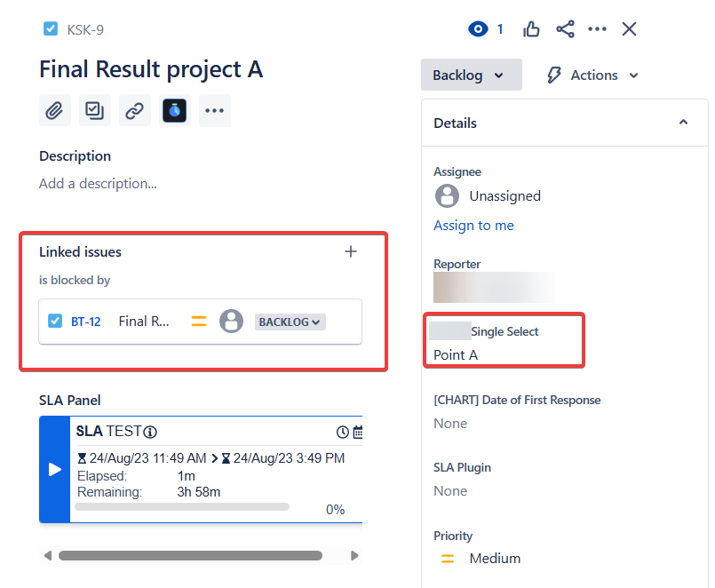The width and height of the screenshot is (715, 588).
Task: Click the Point A single select value
Action: (456, 355)
